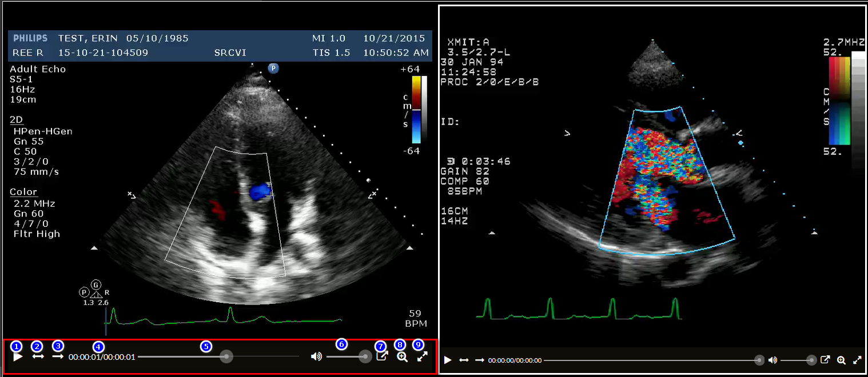Click the double-headed arrow icon in right player
The image size is (868, 377).
point(464,360)
